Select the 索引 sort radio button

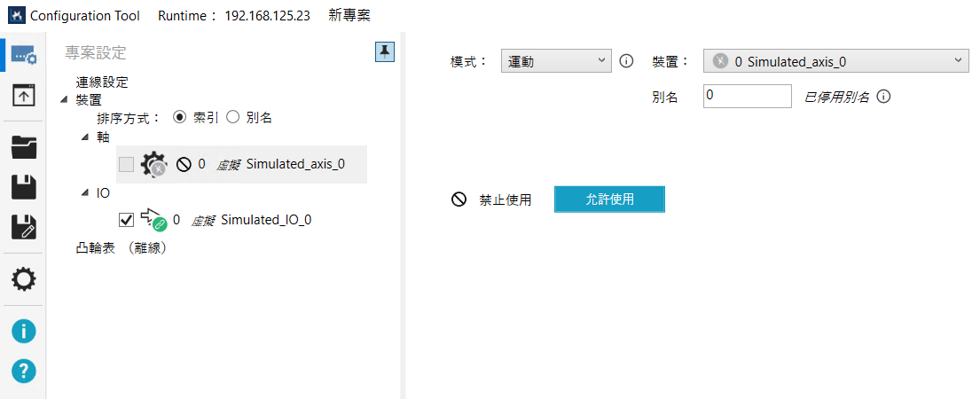(x=180, y=117)
